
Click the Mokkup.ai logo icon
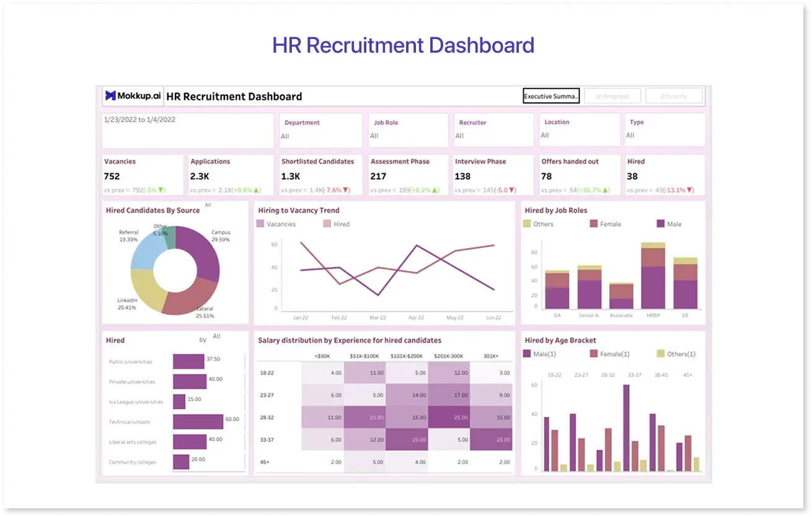[111, 95]
